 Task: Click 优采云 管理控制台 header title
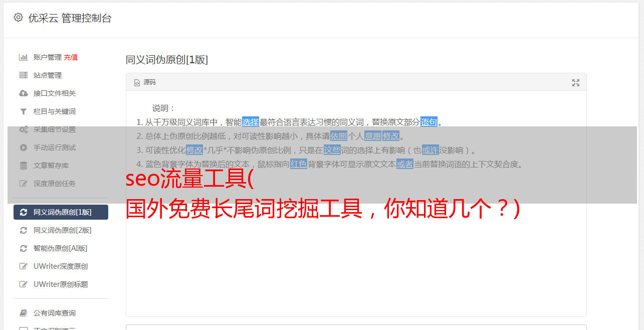pyautogui.click(x=70, y=18)
